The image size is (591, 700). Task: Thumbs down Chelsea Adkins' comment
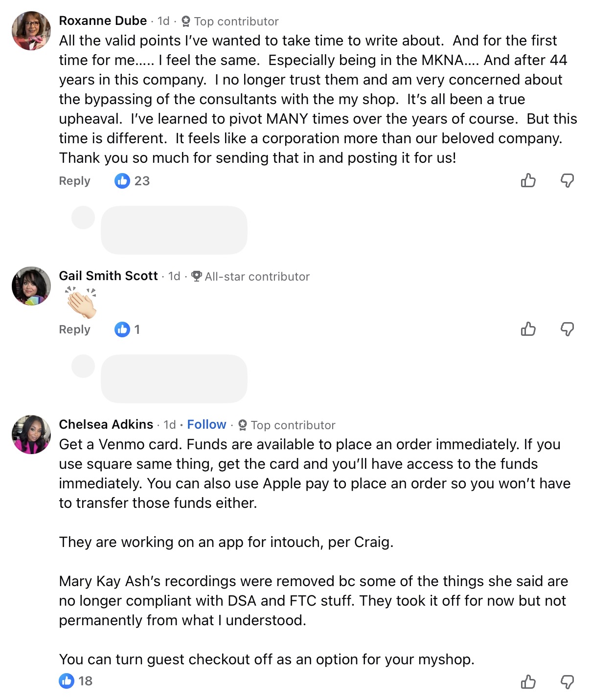[567, 681]
